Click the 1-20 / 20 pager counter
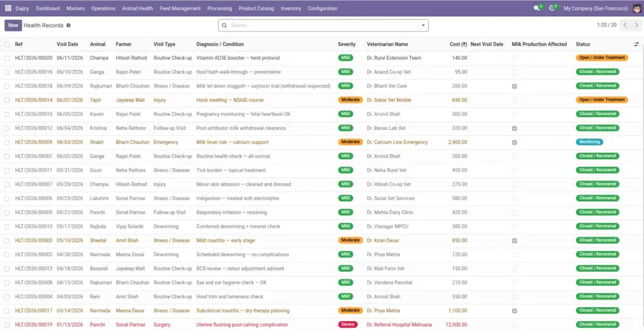This screenshot has width=644, height=331. (607, 25)
